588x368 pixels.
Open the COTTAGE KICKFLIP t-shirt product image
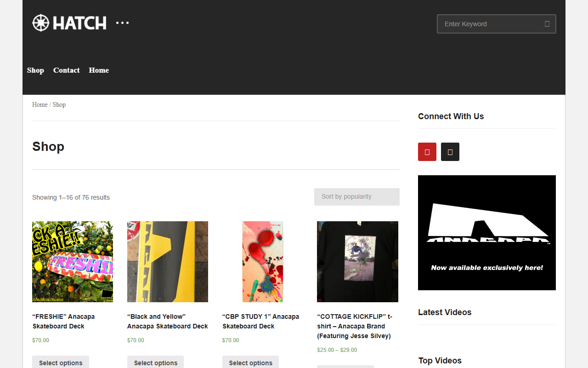click(x=357, y=262)
